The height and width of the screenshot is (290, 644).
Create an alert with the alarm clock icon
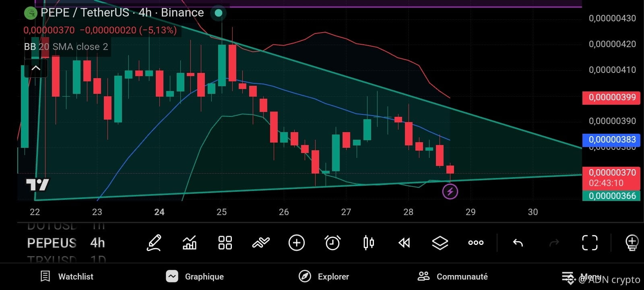point(332,243)
